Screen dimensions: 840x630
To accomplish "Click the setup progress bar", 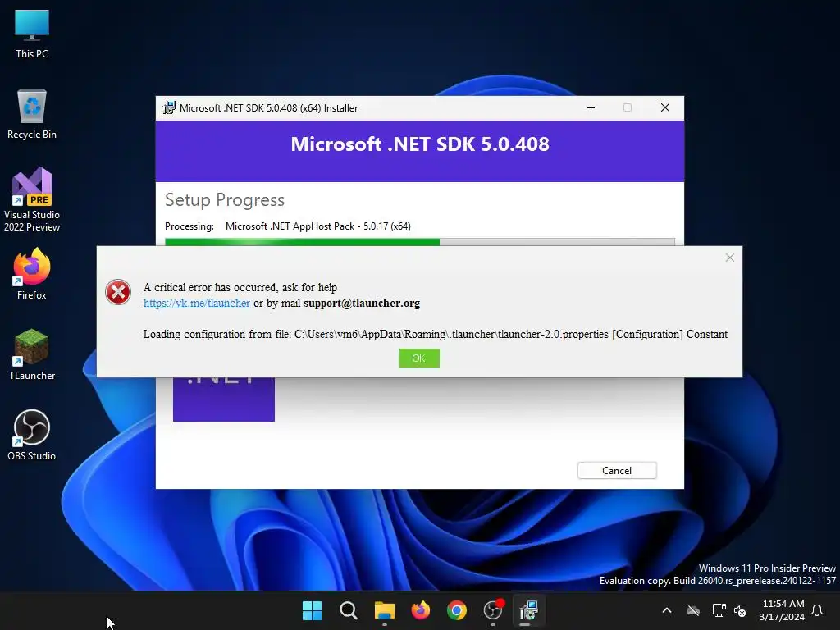I will (x=419, y=242).
